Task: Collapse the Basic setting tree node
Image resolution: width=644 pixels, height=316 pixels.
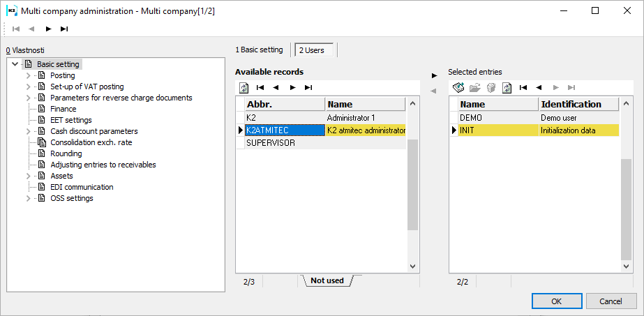Action: [15, 64]
